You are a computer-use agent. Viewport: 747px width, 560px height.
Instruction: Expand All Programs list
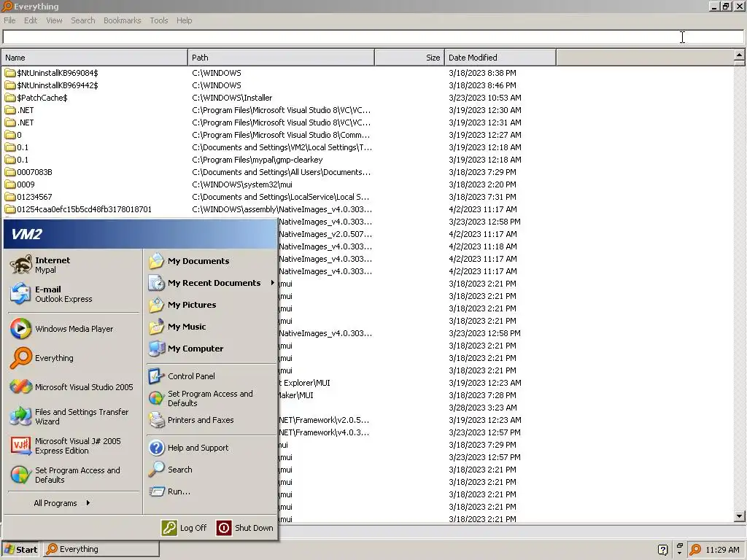62,503
